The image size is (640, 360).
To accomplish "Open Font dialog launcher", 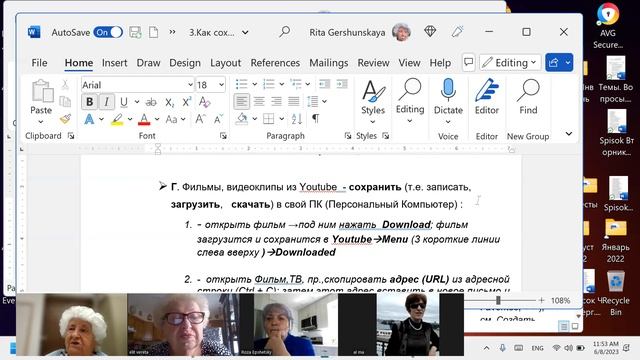I will click(223, 136).
